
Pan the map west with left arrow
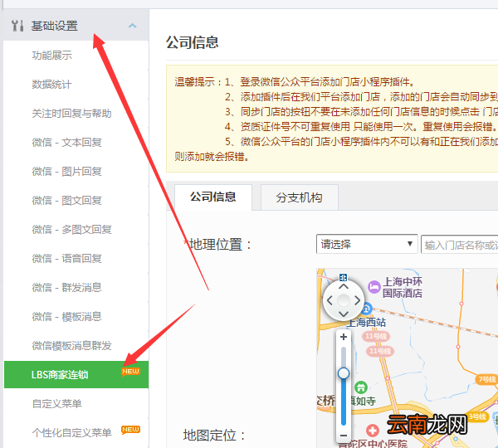coord(330,300)
